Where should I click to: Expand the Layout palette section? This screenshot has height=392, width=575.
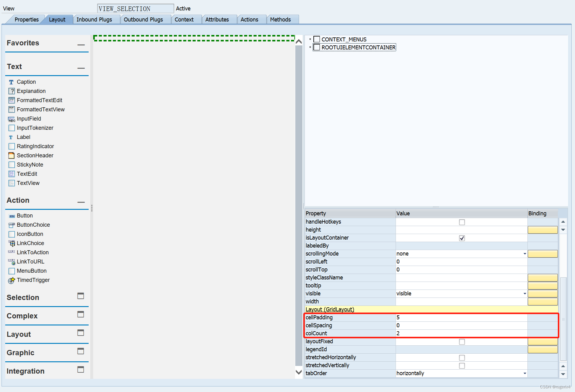pyautogui.click(x=81, y=333)
